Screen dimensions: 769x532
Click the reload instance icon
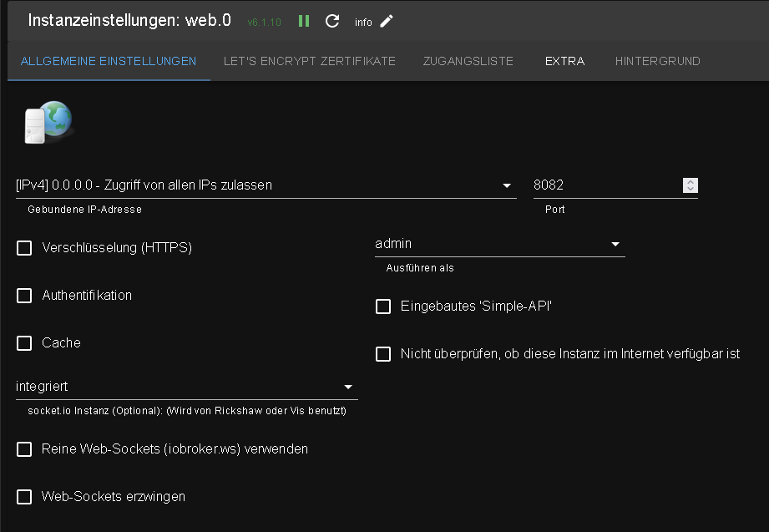(332, 21)
